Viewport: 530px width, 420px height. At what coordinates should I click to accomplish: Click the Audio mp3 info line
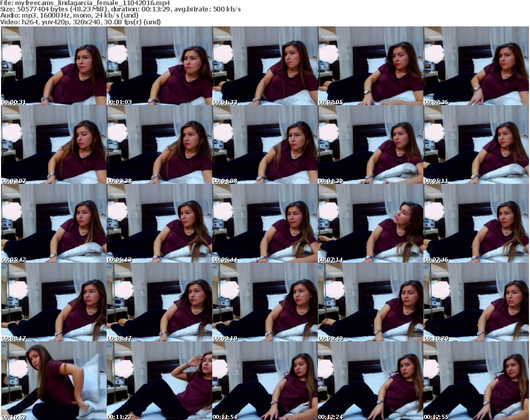click(69, 16)
